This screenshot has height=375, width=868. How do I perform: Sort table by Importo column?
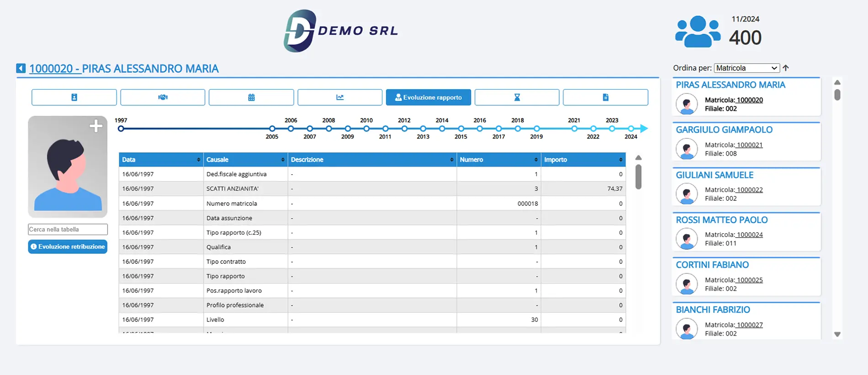click(x=583, y=160)
